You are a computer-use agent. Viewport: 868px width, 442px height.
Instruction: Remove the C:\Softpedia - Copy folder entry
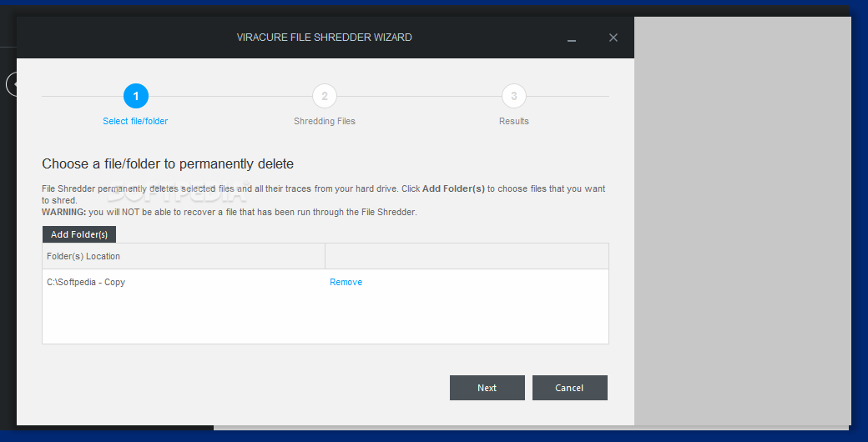pyautogui.click(x=346, y=282)
